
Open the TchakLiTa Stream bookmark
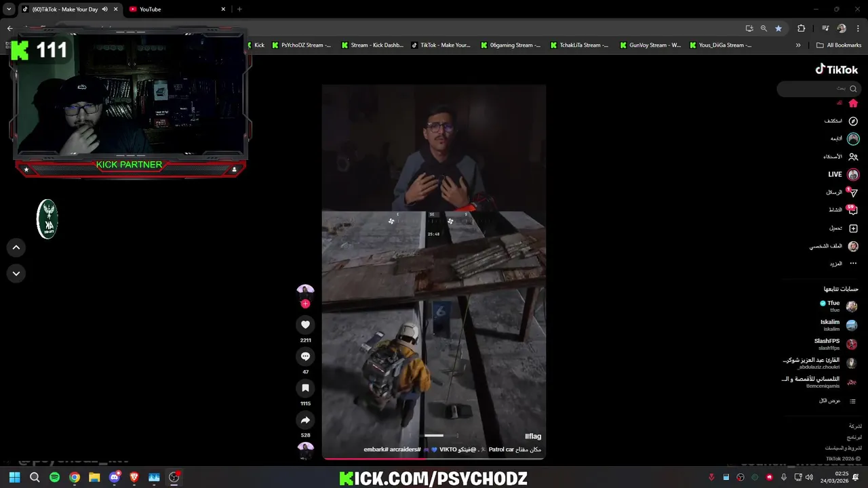tap(580, 45)
